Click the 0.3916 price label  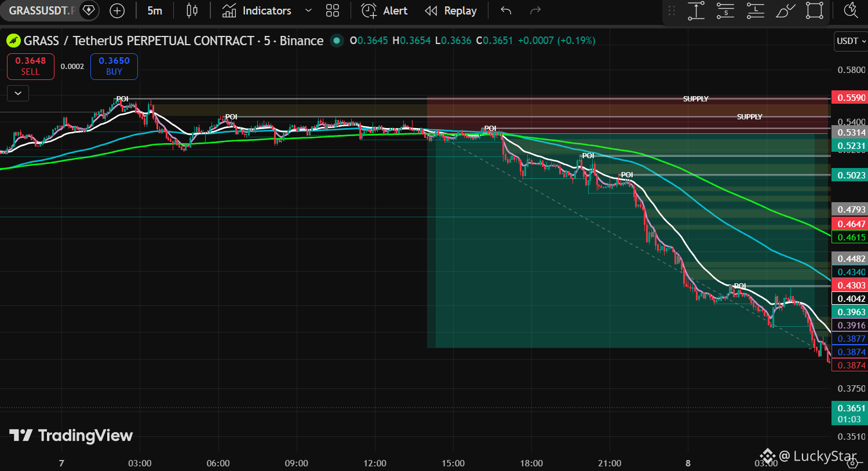(849, 325)
